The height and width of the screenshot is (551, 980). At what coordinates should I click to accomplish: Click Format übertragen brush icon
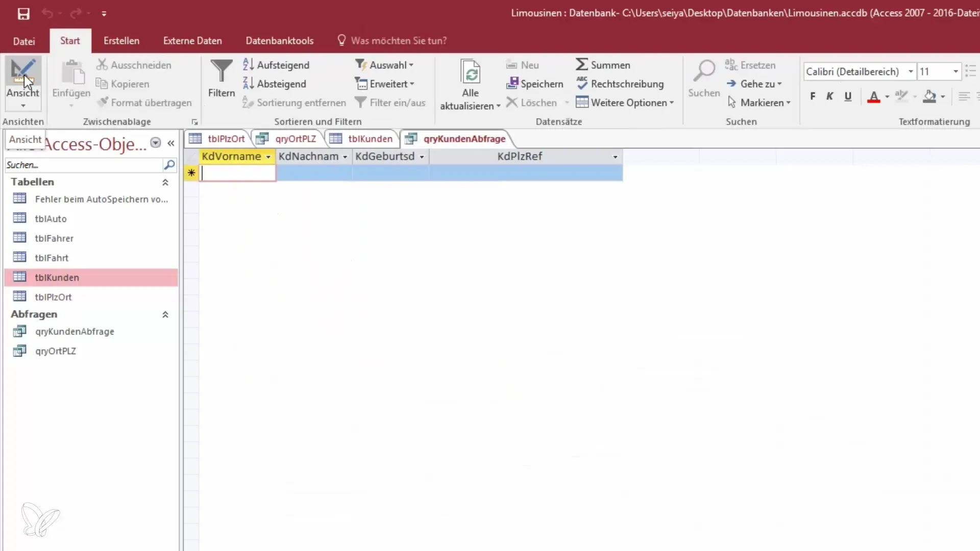[103, 103]
